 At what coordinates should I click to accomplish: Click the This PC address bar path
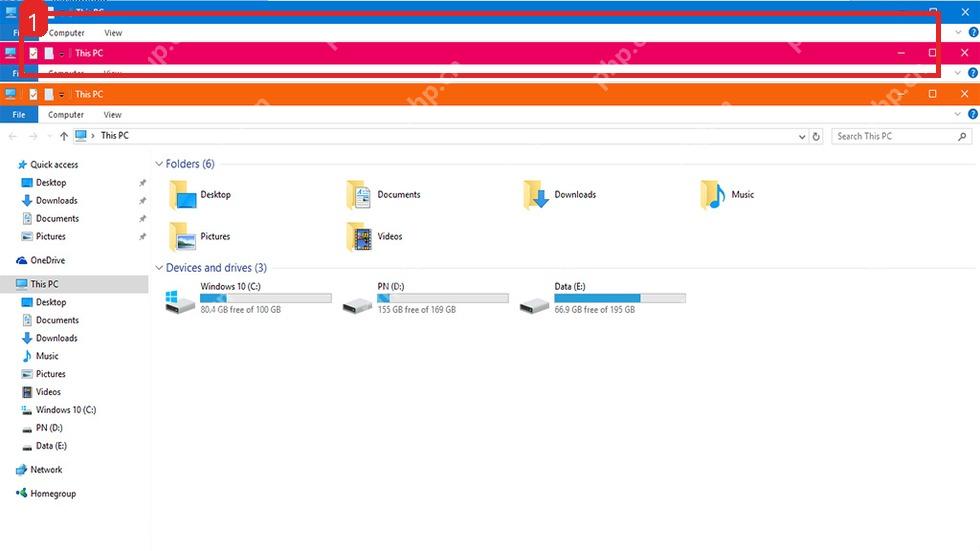pyautogui.click(x=115, y=136)
